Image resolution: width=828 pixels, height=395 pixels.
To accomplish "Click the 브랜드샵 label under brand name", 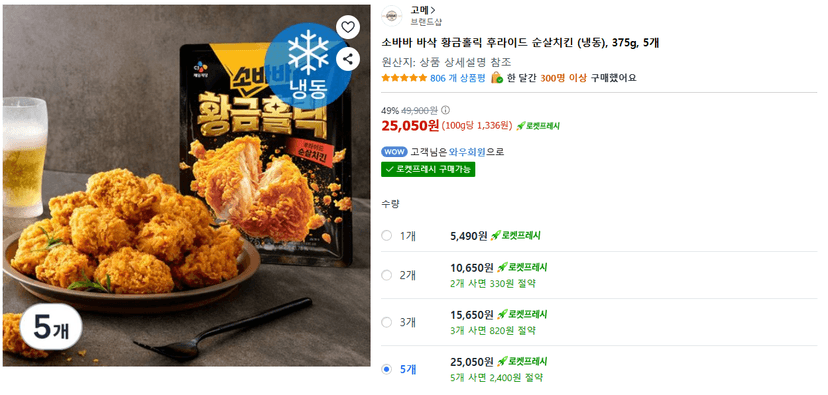I will coord(426,22).
